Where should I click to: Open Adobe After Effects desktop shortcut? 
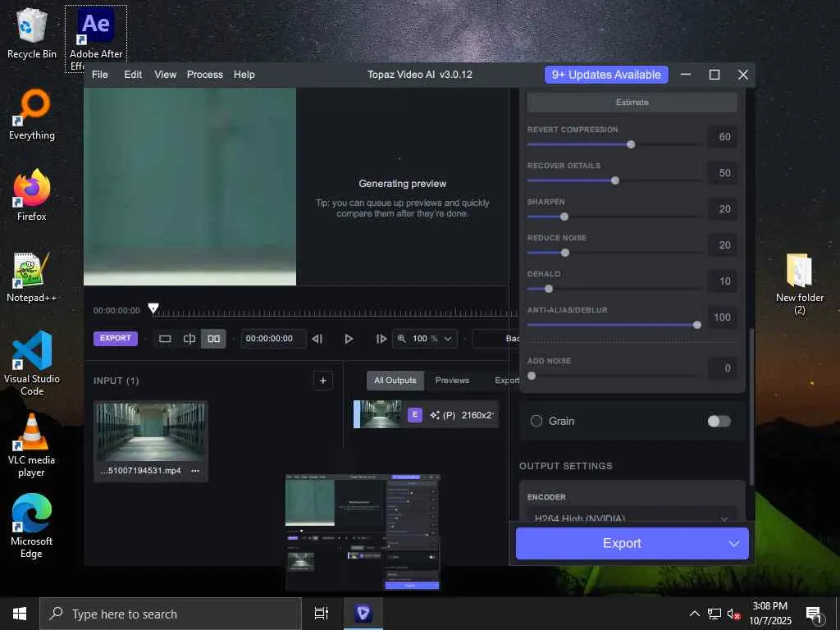(96, 39)
